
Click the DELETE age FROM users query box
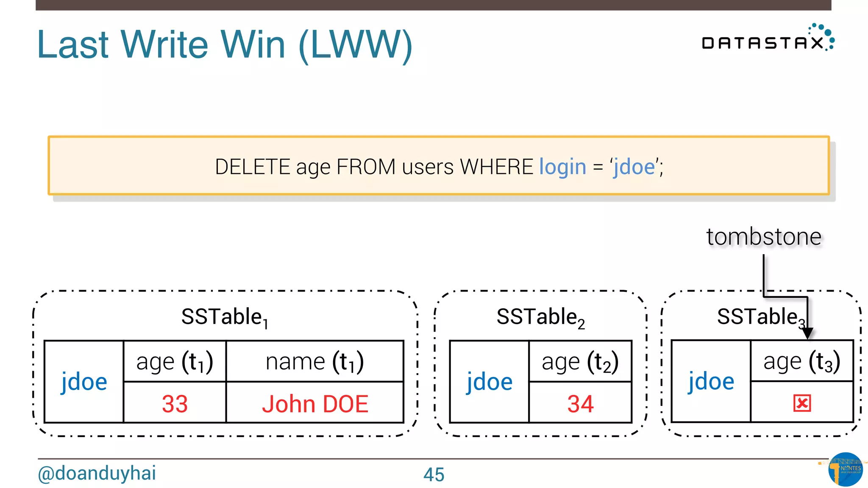click(439, 166)
